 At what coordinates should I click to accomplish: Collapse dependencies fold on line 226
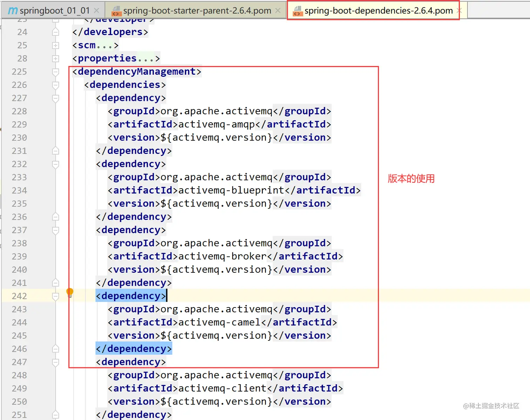55,85
